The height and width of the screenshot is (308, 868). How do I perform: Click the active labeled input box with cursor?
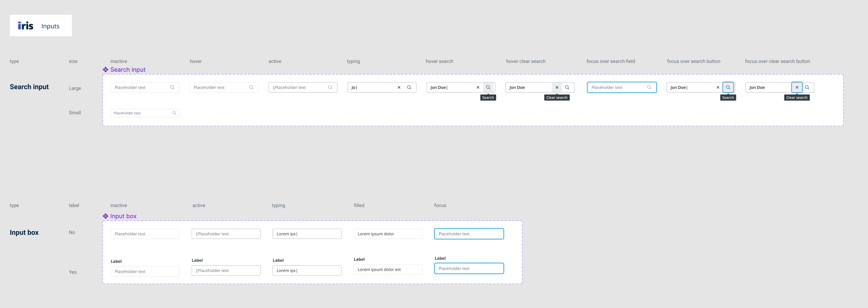coord(226,271)
